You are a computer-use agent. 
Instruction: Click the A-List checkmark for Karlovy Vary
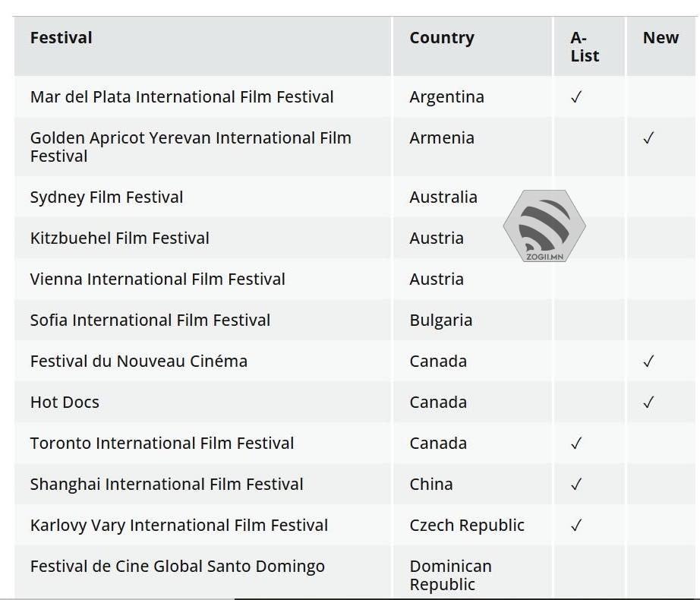tap(576, 526)
